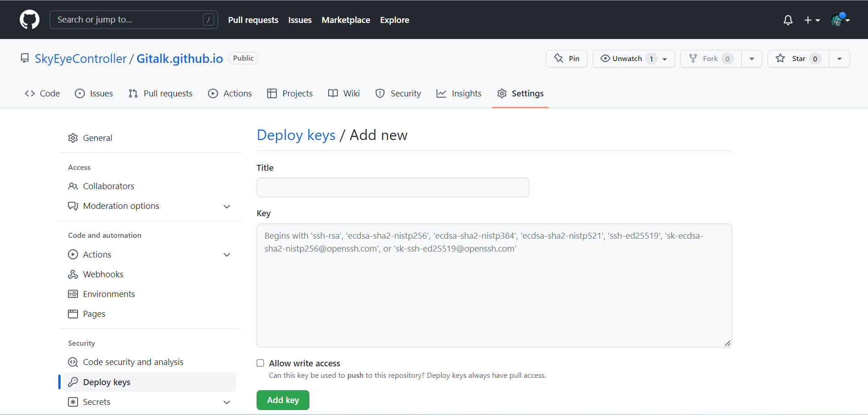Click the search or jump to field
Image resolution: width=868 pixels, height=415 pixels.
click(134, 20)
